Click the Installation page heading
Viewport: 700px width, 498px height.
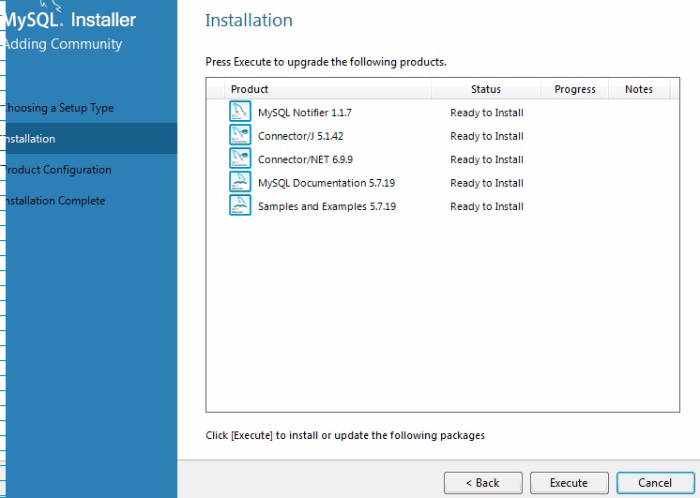point(249,21)
